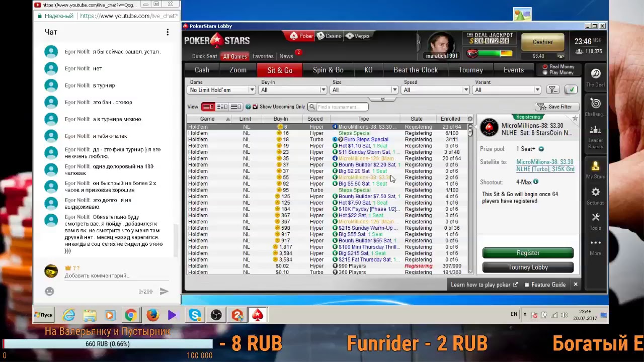Open Skype from taskbar
The image size is (644, 362).
[x=195, y=315]
